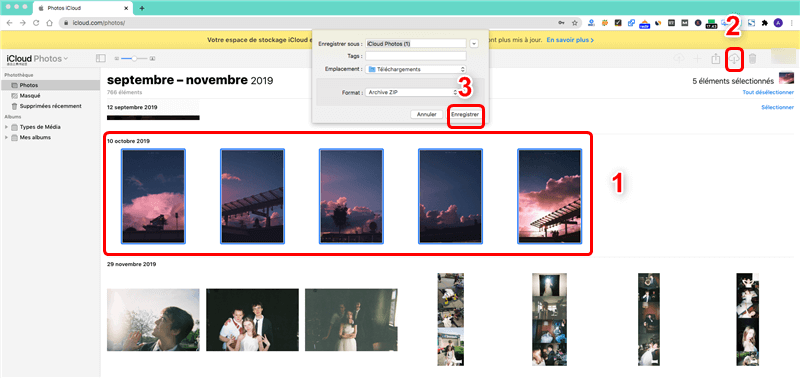Click the orange fruit extension icon
Screen dimensions: 800x378
(605, 23)
